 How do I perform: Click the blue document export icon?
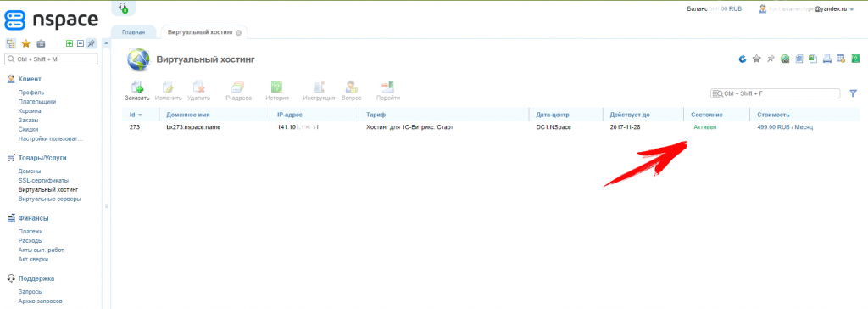[798, 59]
